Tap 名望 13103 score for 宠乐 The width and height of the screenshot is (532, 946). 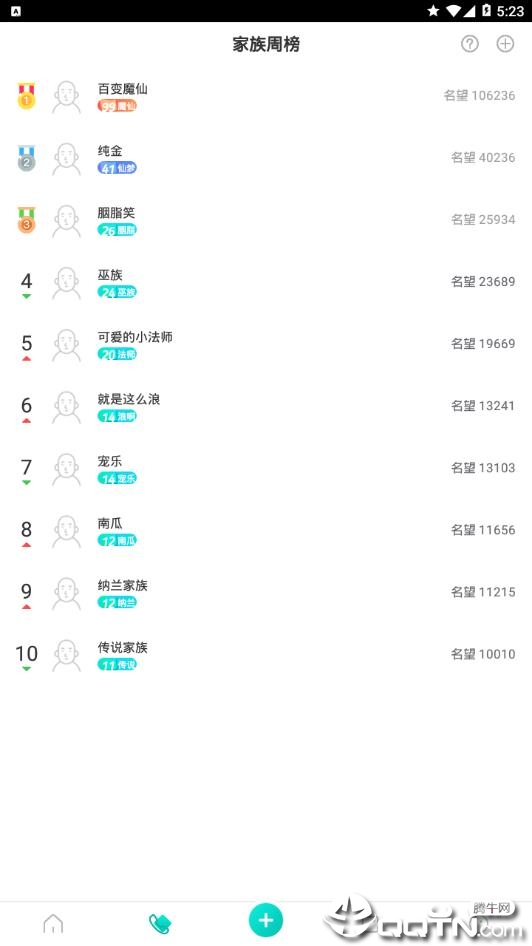(x=483, y=468)
